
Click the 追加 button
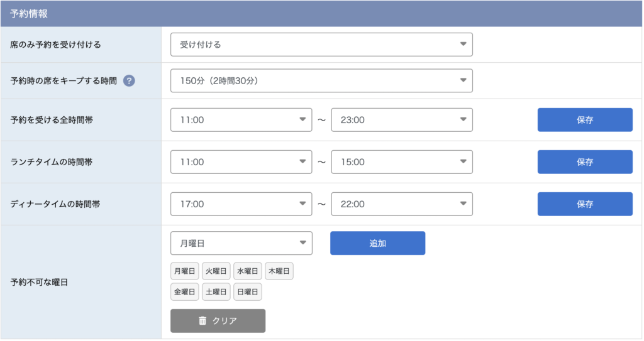377,243
